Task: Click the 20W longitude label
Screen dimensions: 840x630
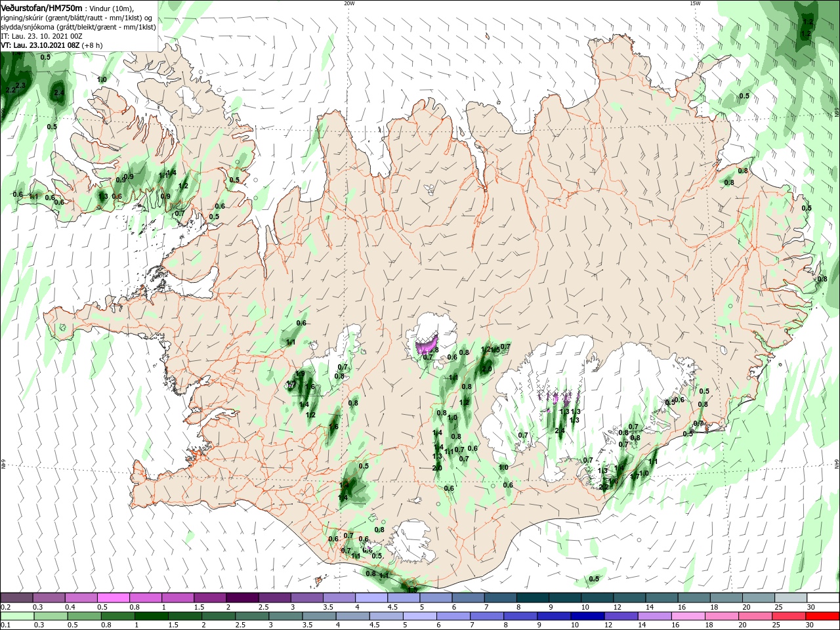Action: click(349, 3)
